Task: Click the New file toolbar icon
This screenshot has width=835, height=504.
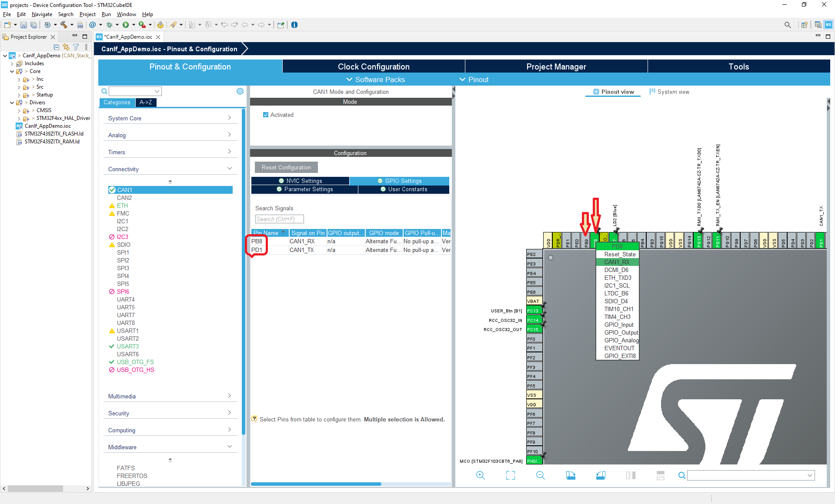Action: [x=7, y=25]
